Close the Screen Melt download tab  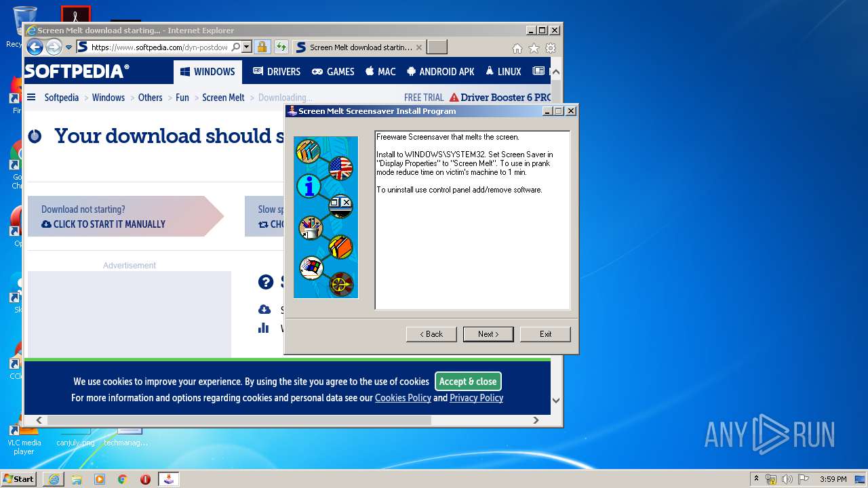[419, 47]
